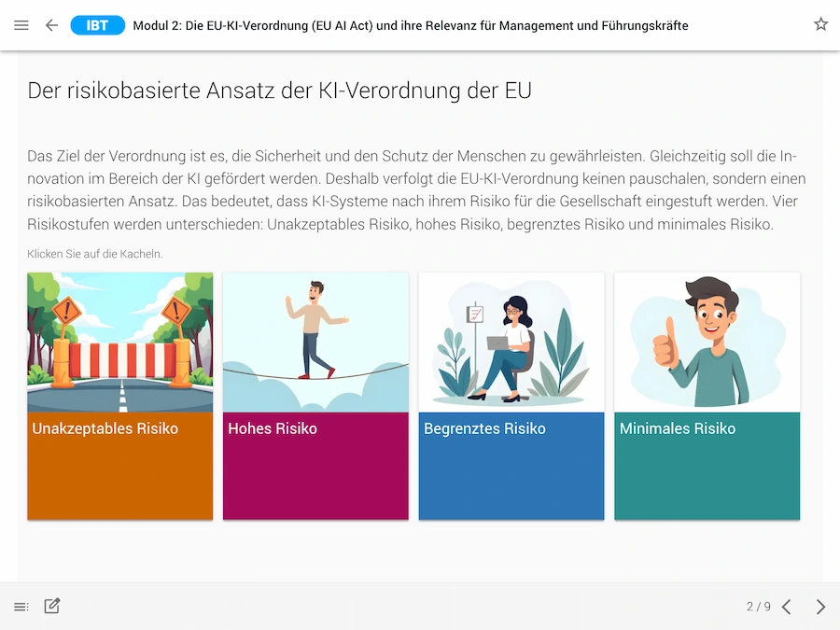Open the hamburger menu at top left
The width and height of the screenshot is (840, 630).
tap(21, 25)
